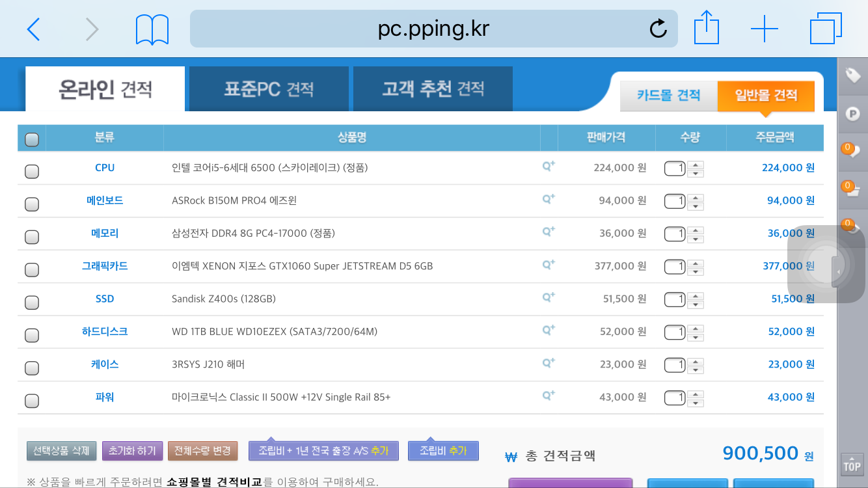Check the 메인보드 row checkbox
868x488 pixels.
(31, 204)
